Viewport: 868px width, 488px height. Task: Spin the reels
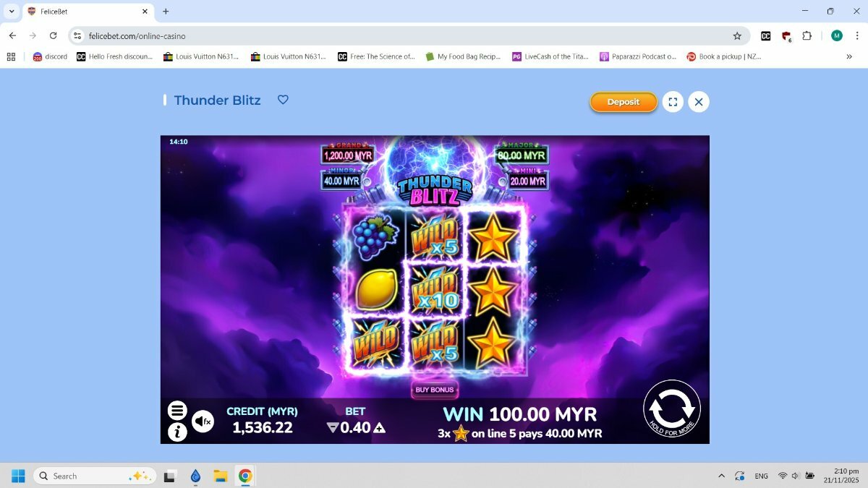672,408
